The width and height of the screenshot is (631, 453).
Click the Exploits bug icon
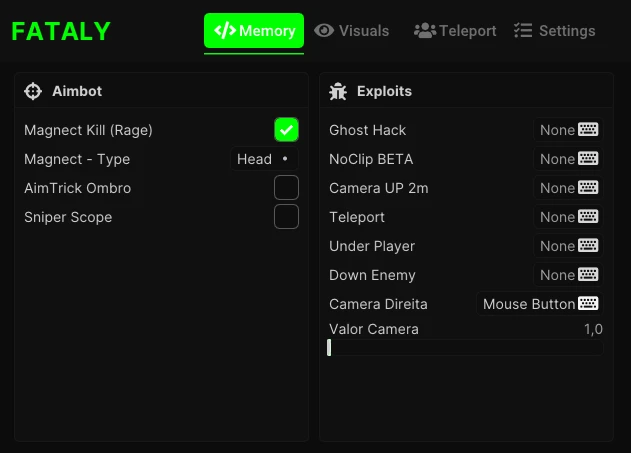pyautogui.click(x=338, y=91)
